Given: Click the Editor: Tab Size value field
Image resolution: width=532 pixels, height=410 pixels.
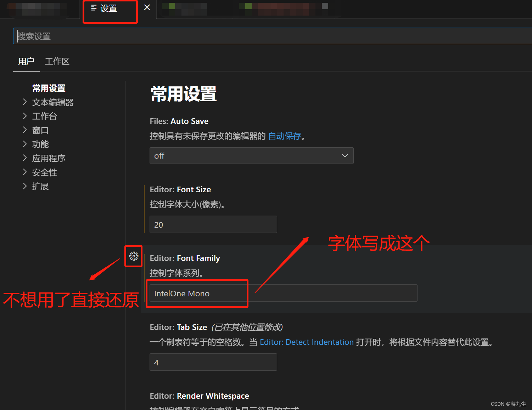Looking at the screenshot, I should 213,362.
